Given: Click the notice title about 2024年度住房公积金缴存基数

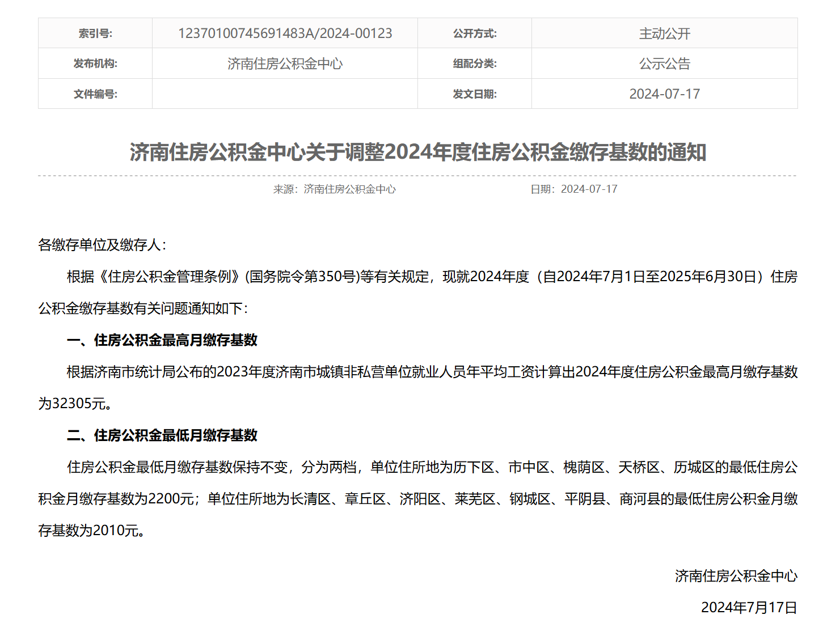Looking at the screenshot, I should [x=418, y=152].
